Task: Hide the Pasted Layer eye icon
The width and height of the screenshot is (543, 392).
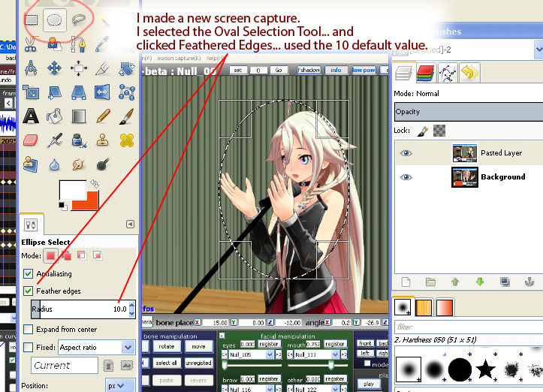Action: tap(406, 153)
